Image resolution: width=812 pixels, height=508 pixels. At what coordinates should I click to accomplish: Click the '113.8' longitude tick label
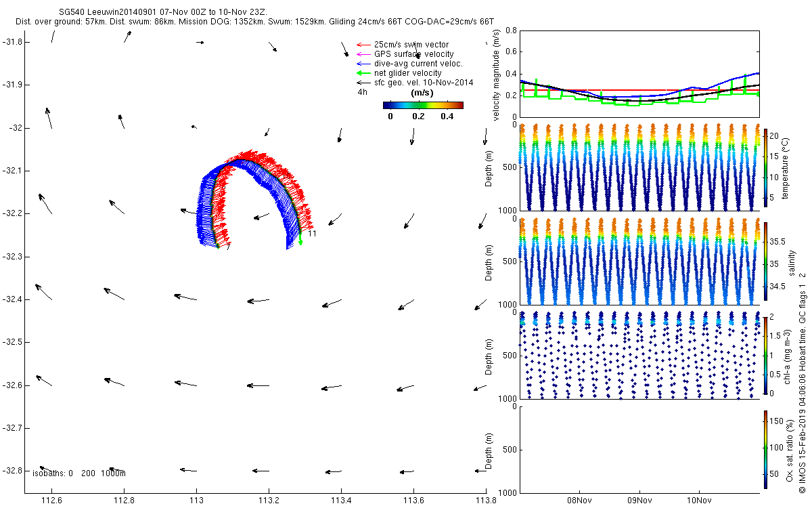point(486,501)
